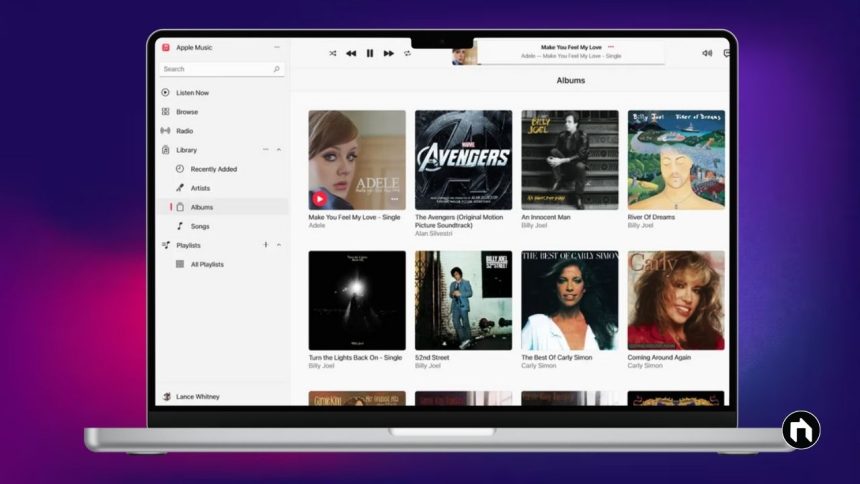The height and width of the screenshot is (484, 860).
Task: Open An Innocent Man album cover
Action: pos(570,160)
